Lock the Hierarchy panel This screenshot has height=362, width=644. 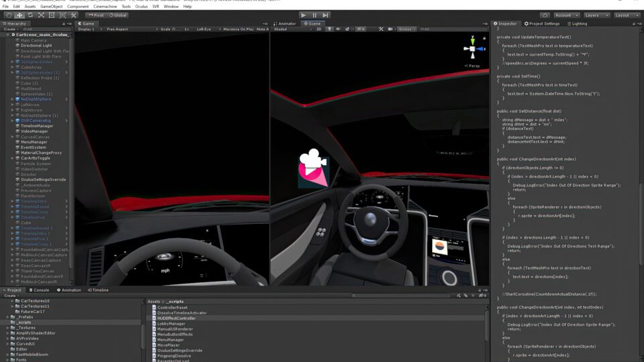pos(64,24)
